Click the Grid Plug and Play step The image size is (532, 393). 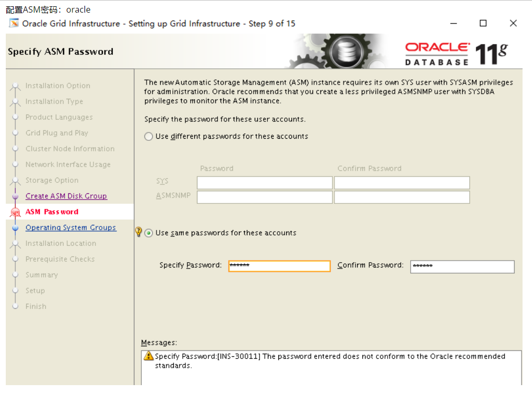(57, 133)
